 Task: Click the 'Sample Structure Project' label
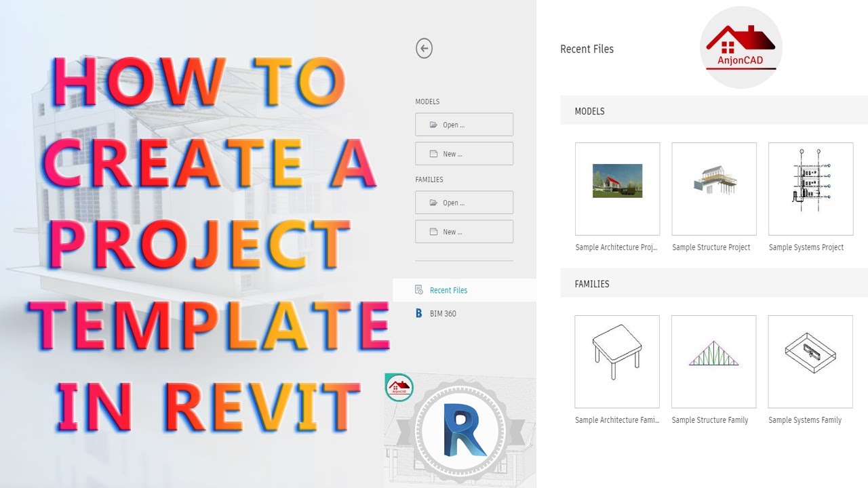tap(711, 247)
